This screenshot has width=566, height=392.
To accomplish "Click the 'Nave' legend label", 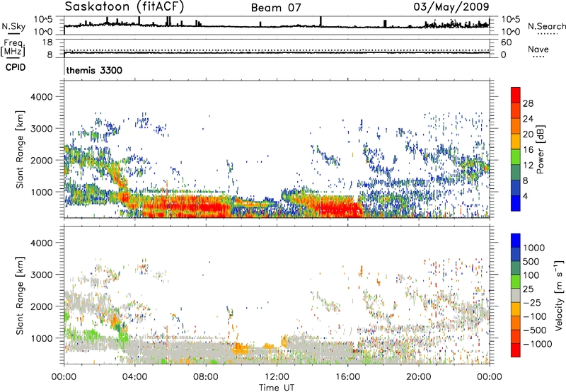I will pyautogui.click(x=538, y=50).
